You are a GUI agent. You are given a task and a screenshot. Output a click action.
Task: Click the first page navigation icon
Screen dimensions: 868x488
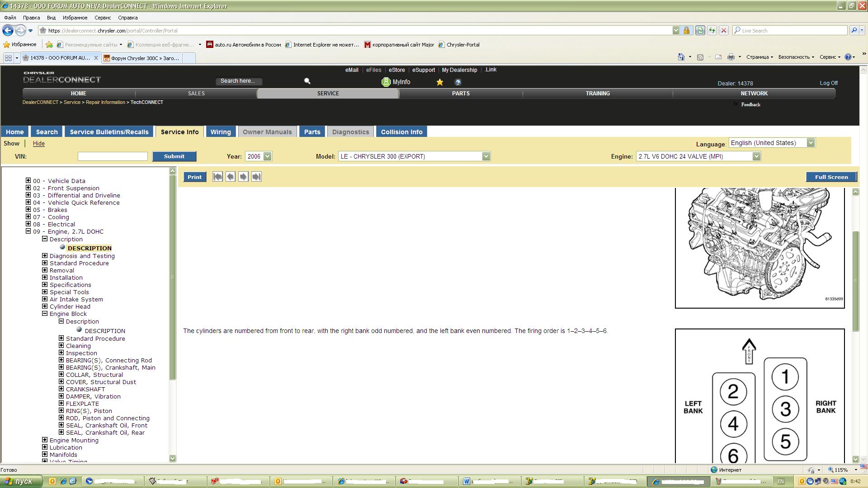click(217, 177)
